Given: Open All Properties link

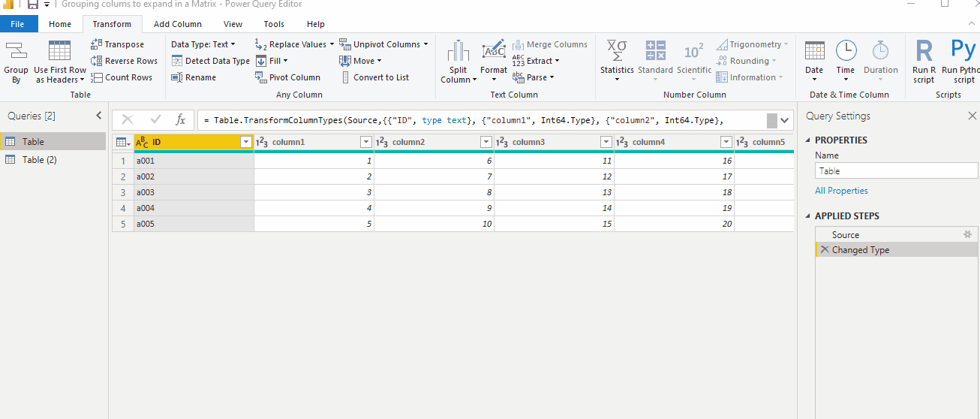Looking at the screenshot, I should click(x=841, y=191).
